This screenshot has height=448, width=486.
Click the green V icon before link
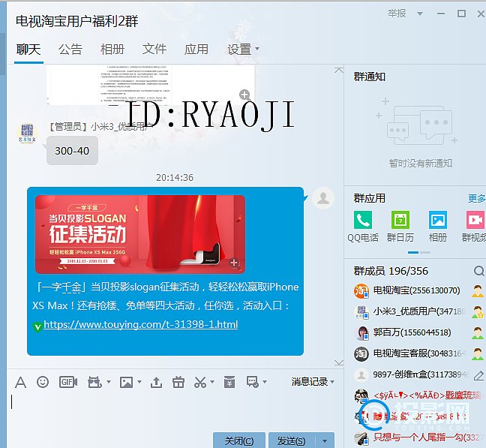37,326
